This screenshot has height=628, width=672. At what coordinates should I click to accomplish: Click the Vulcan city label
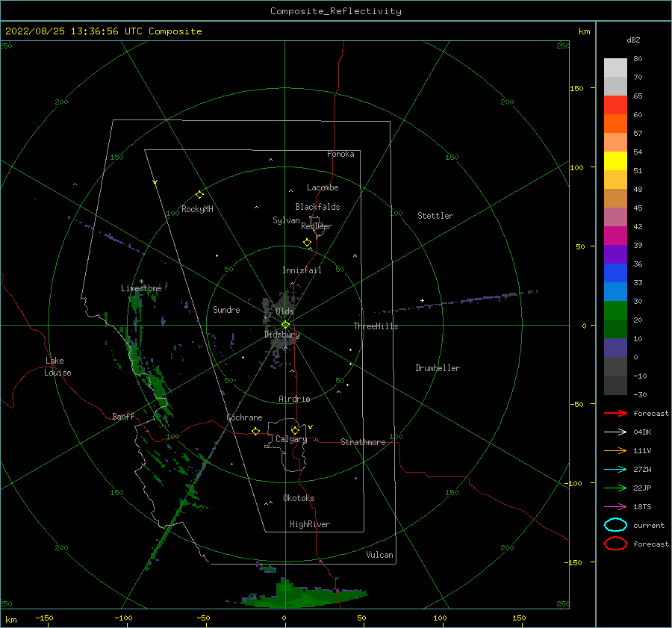point(380,555)
